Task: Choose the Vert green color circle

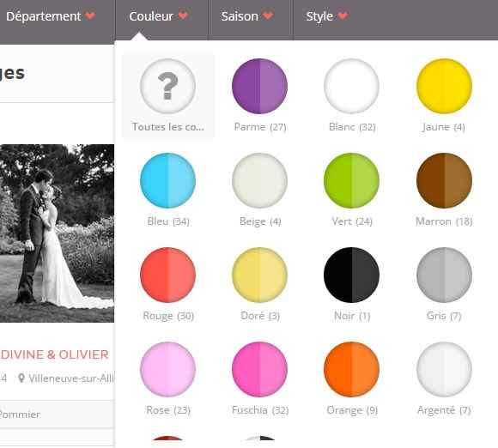Action: 351,180
